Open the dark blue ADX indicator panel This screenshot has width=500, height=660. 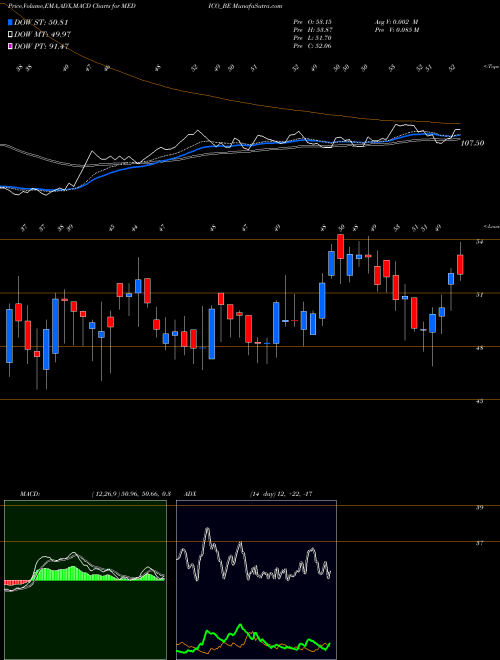click(x=256, y=580)
